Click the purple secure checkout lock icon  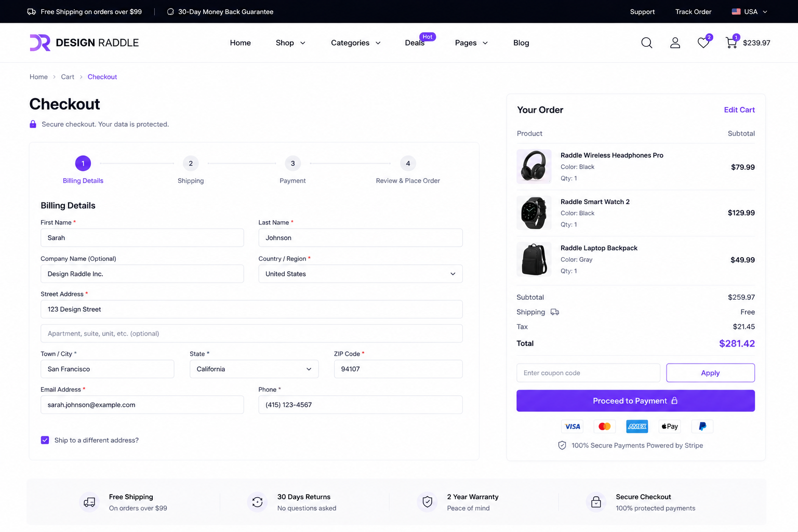33,124
